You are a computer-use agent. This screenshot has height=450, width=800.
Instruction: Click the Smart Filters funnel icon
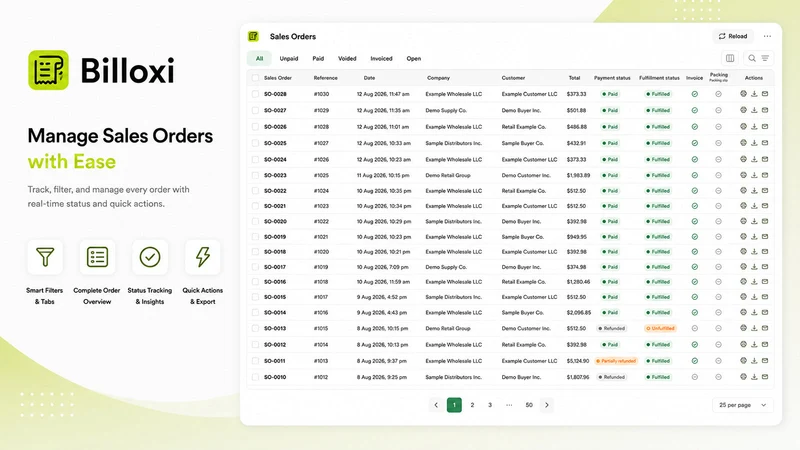(x=45, y=257)
